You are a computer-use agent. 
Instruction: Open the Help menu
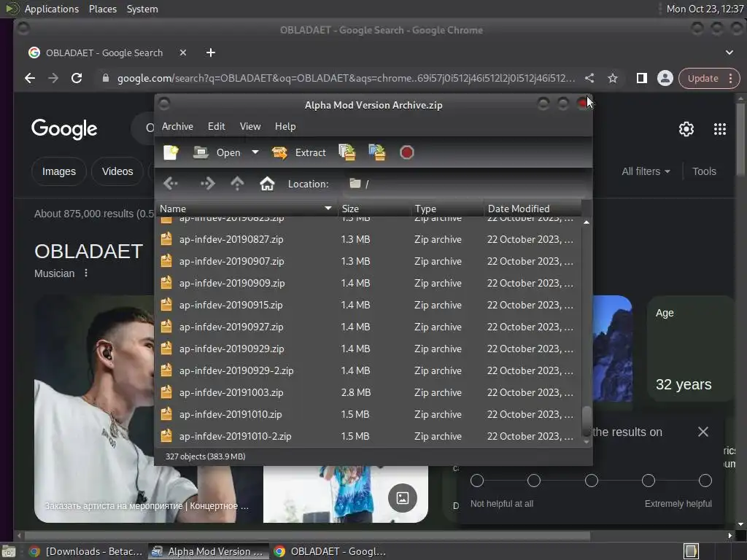click(285, 126)
